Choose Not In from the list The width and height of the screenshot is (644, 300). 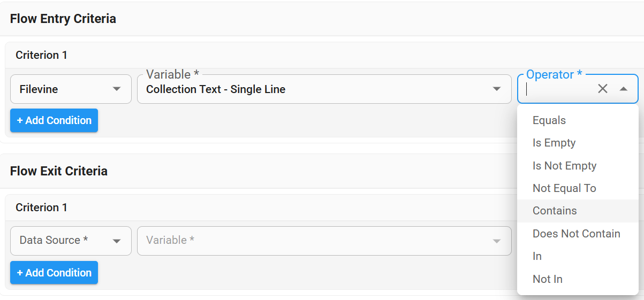[547, 279]
